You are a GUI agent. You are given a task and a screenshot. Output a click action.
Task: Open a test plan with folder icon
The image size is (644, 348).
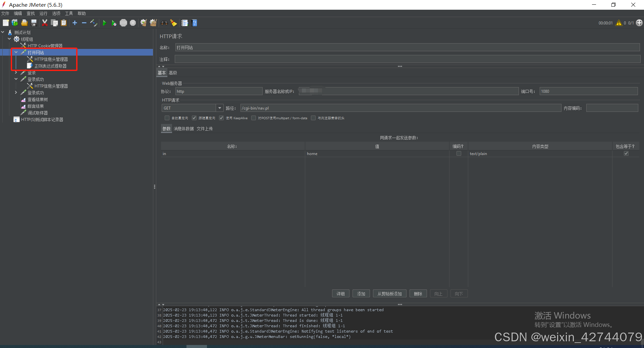(24, 23)
